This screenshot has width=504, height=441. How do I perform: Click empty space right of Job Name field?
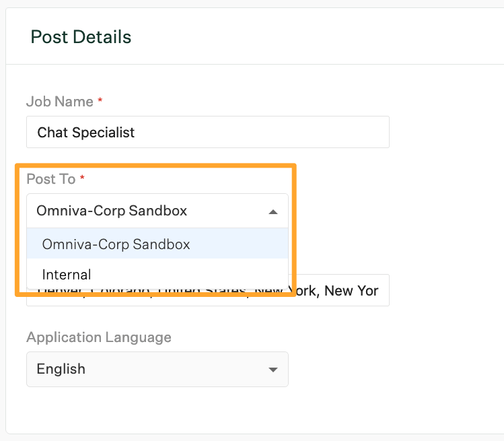click(444, 132)
